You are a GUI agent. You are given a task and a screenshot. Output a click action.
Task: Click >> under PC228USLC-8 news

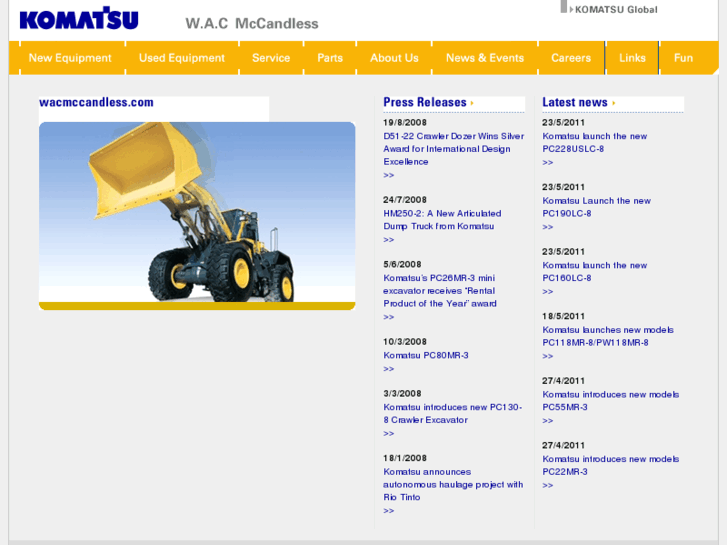pyautogui.click(x=548, y=163)
